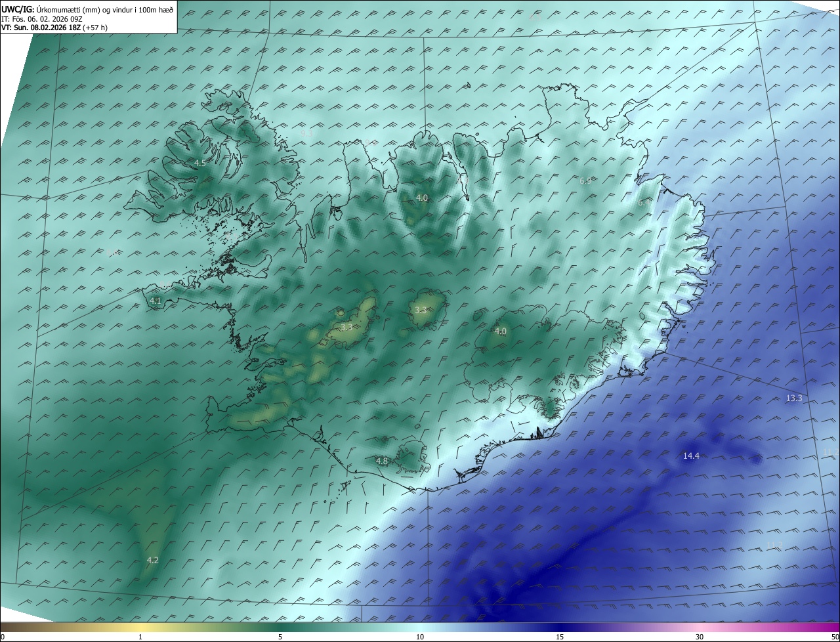Click the faint 6.4 value label
Image resolution: width=840 pixels, height=642 pixels.
click(644, 203)
